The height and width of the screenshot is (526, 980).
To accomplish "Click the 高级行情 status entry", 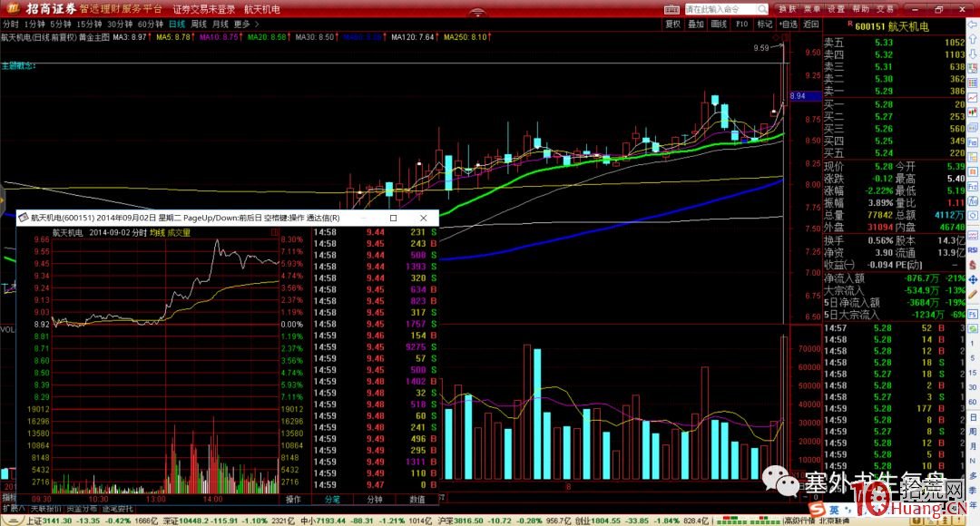I will click(x=799, y=521).
